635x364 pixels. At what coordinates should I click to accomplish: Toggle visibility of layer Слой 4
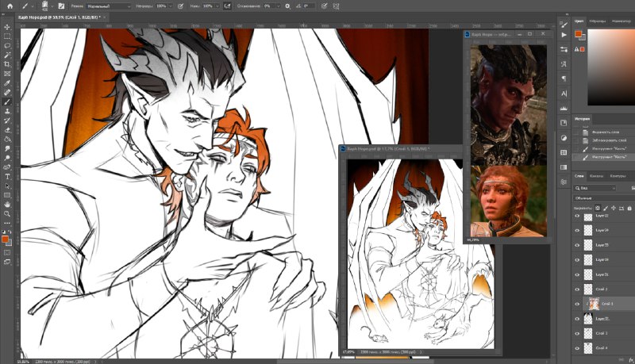point(577,348)
